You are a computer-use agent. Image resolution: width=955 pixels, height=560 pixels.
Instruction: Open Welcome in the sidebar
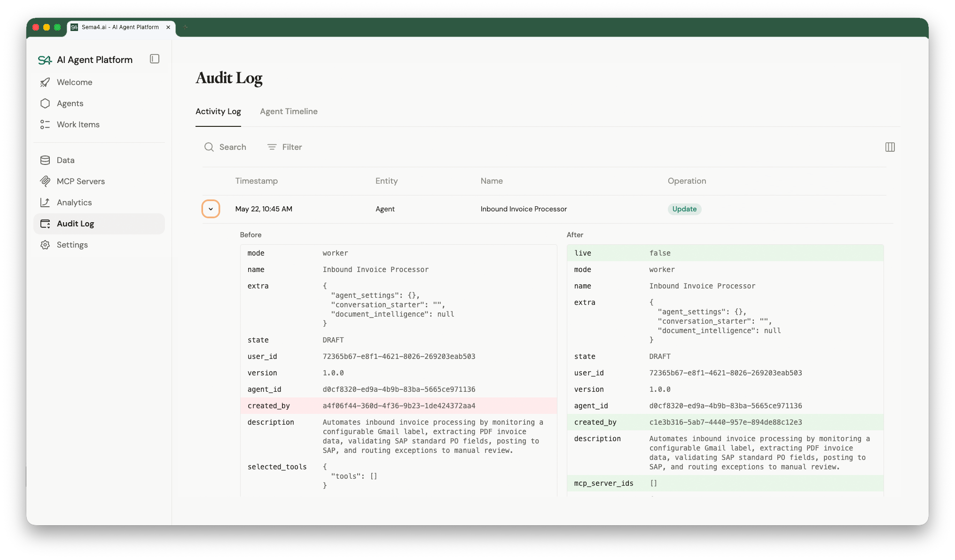click(99, 82)
